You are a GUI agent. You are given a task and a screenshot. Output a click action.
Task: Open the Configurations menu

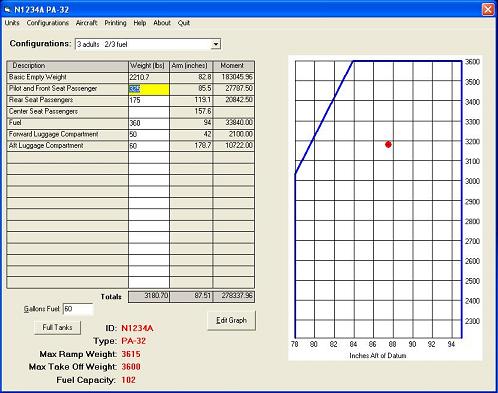(x=48, y=23)
